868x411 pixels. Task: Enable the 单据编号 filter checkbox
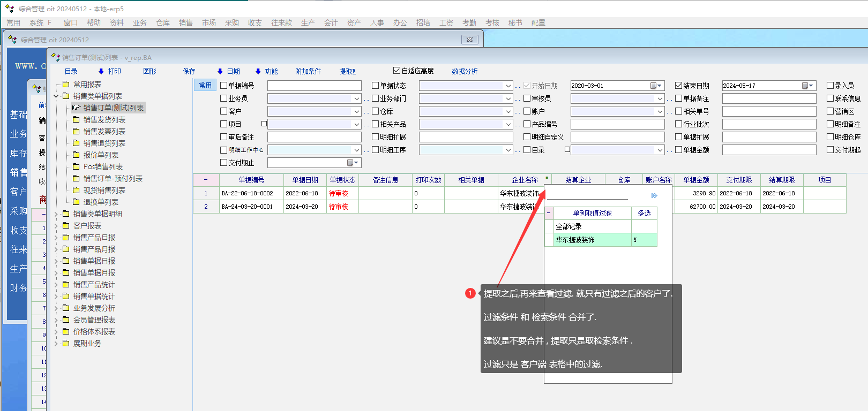[x=224, y=86]
